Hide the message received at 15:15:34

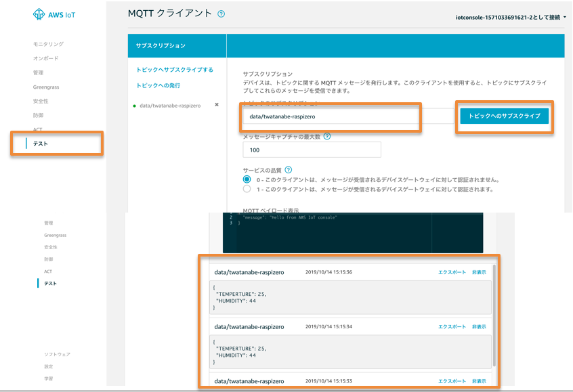pos(479,326)
